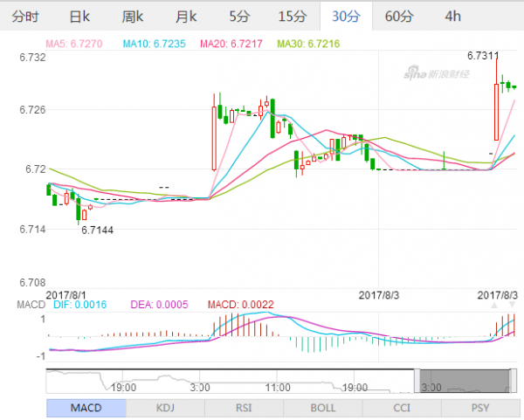This screenshot has width=524, height=420.
Task: Click the active 30分 tab
Action: point(346,16)
